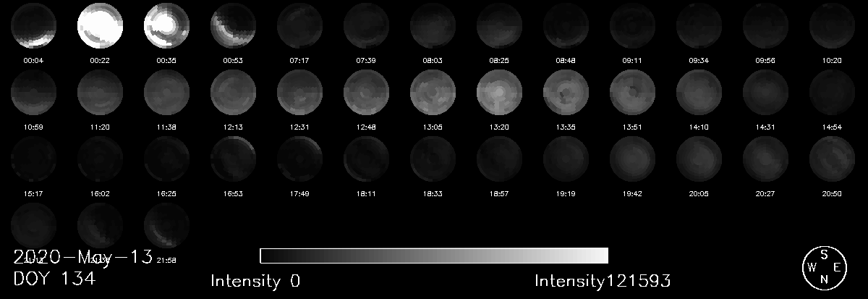Click the grayscale intensity color bar

pos(433,256)
